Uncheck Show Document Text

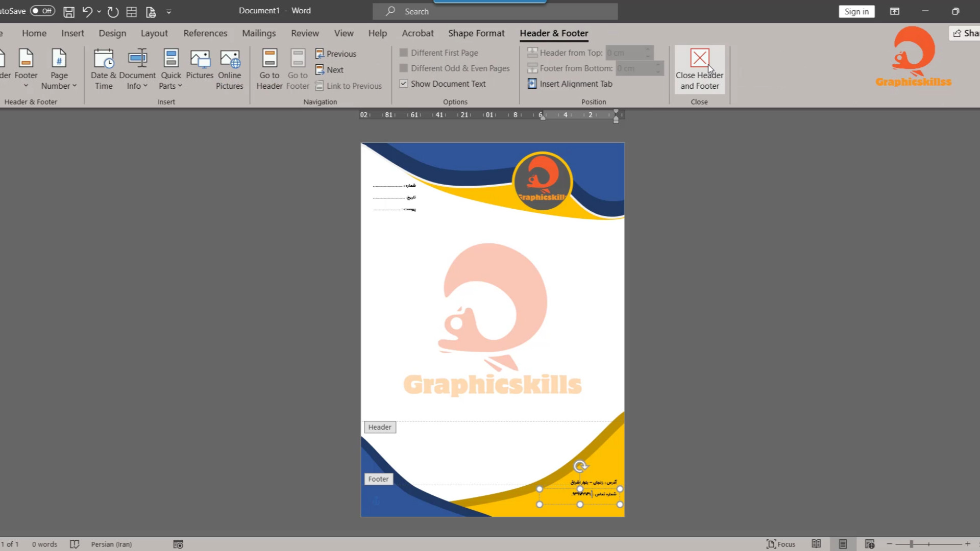[x=443, y=84]
